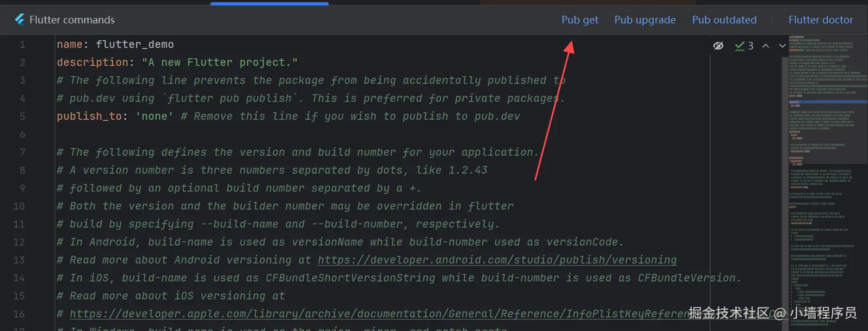Click Pub outdated link
Viewport: 868px width, 331px height.
point(724,20)
